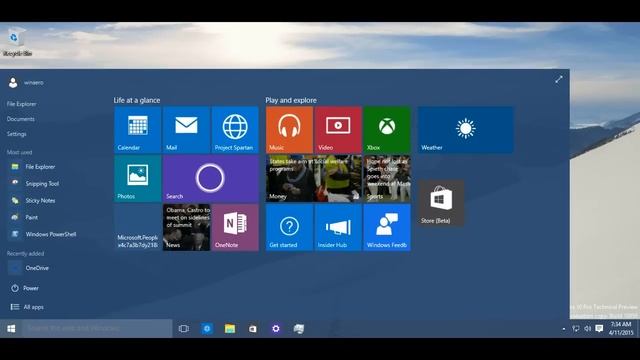Open Project Spartan taskbar icon
Image resolution: width=640 pixels, height=360 pixels.
coord(207,329)
